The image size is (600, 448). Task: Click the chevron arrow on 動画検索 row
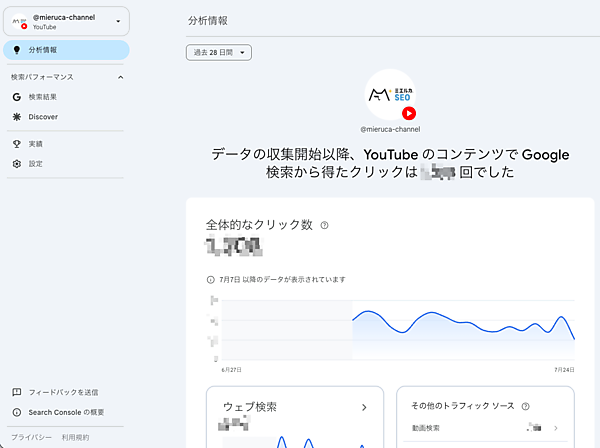[556, 428]
